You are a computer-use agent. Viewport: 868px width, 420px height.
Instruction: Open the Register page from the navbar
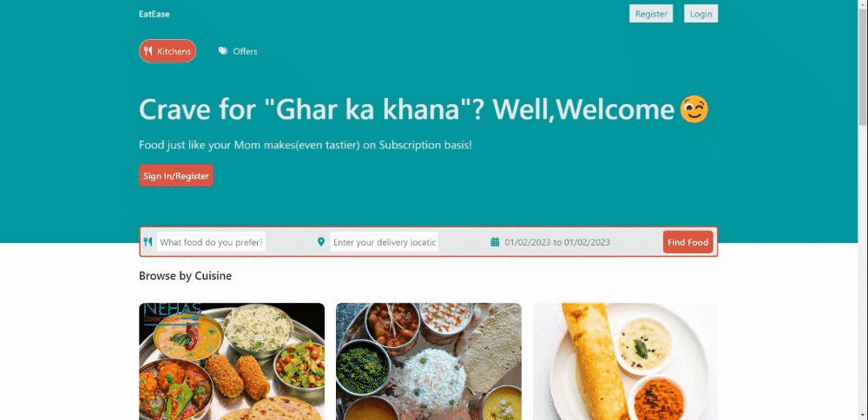pos(651,14)
